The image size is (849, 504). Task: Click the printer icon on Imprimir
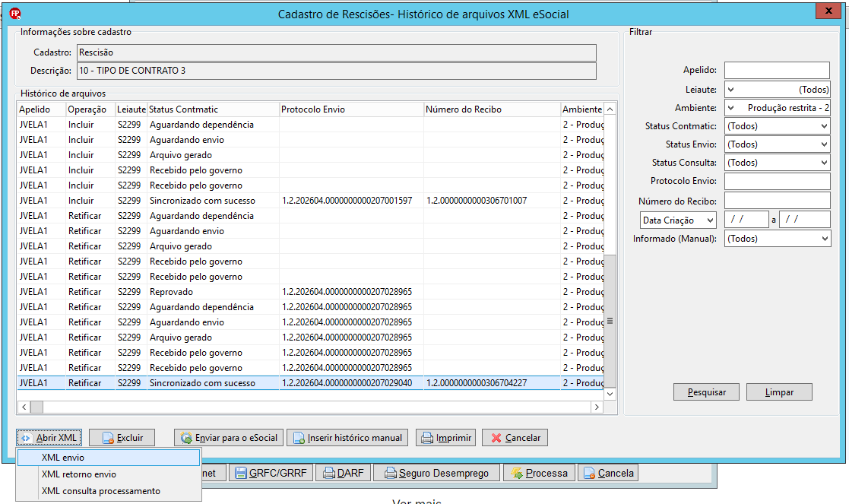427,438
